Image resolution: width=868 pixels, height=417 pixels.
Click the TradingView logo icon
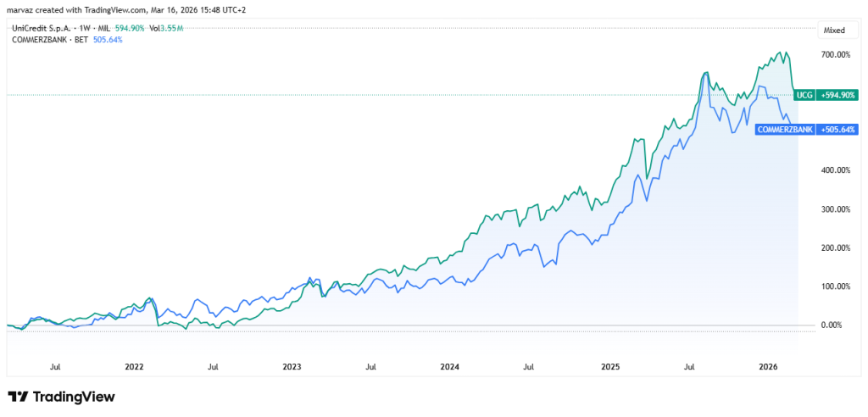[18, 397]
